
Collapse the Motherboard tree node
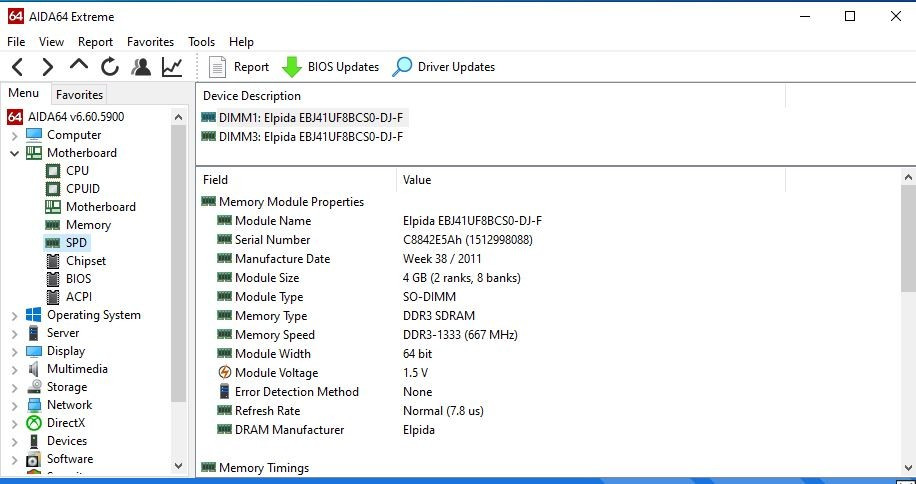(15, 154)
